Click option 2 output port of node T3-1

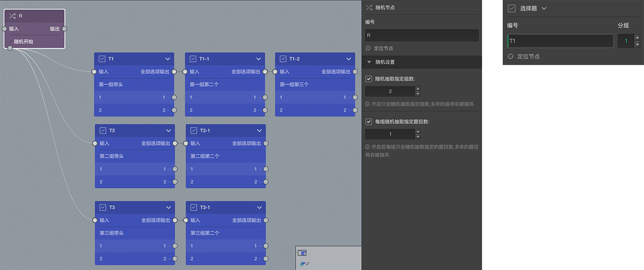tap(266, 259)
